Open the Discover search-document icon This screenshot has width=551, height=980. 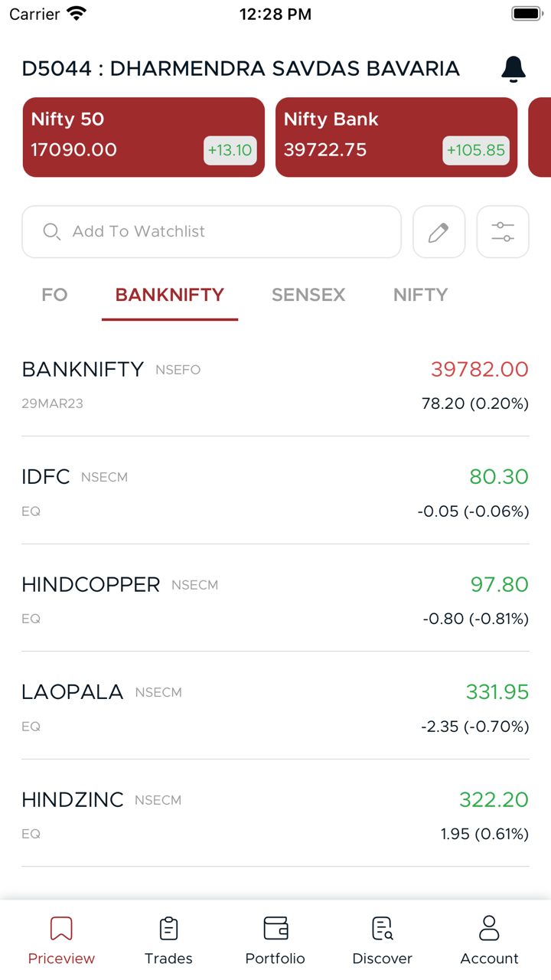pyautogui.click(x=382, y=929)
